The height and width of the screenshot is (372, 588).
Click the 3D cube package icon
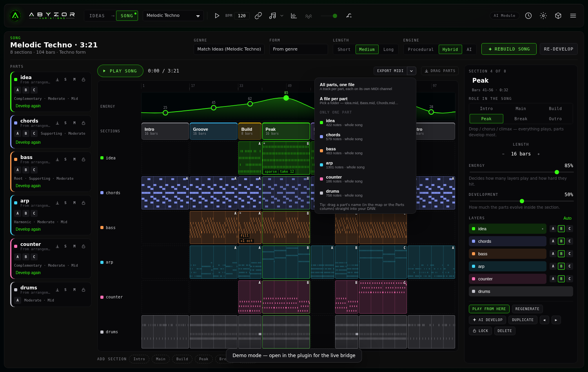click(x=558, y=16)
